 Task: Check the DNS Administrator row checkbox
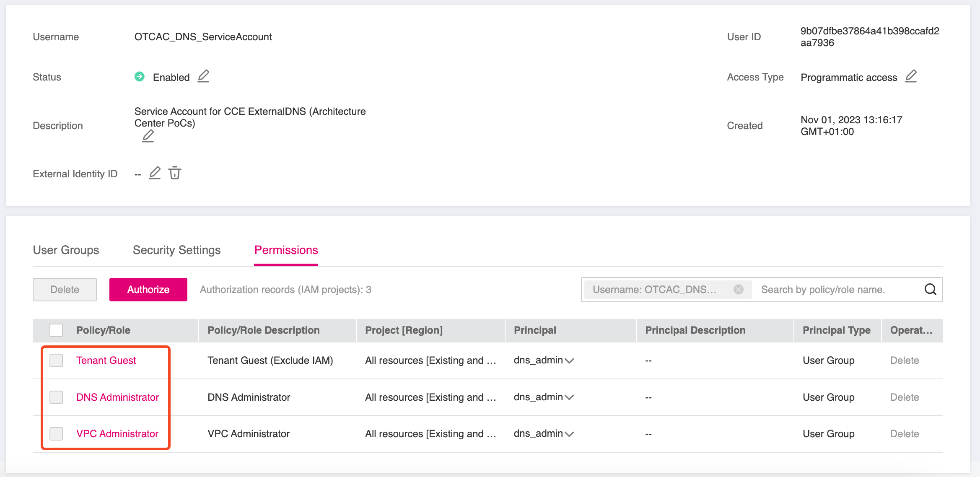(x=56, y=397)
